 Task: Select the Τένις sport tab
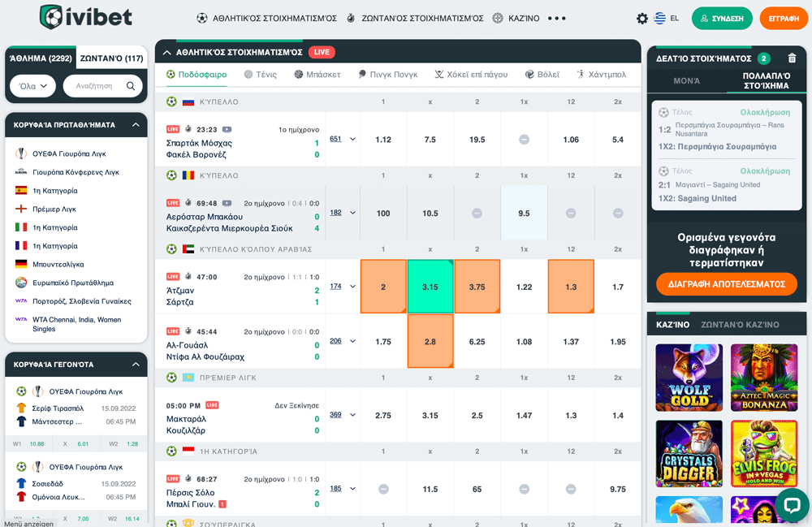tap(261, 75)
